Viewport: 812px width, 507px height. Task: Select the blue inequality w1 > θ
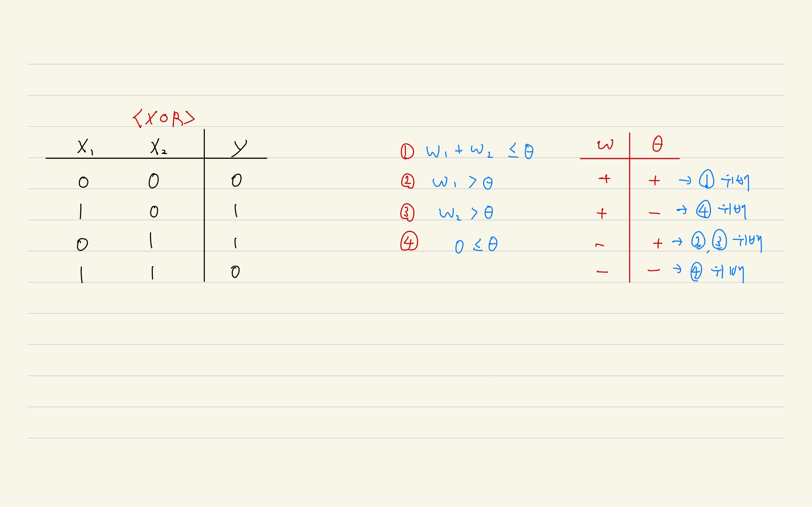pos(462,183)
